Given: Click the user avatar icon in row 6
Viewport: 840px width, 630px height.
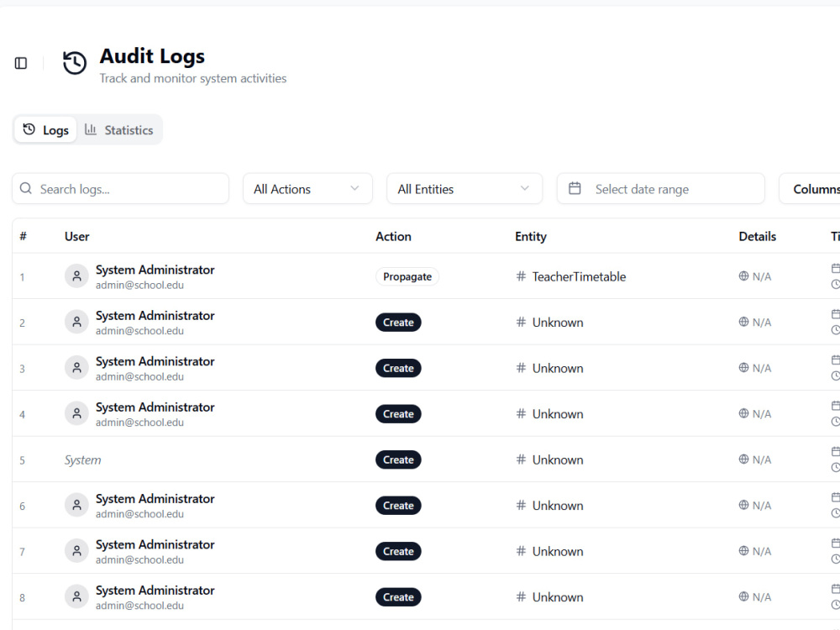Looking at the screenshot, I should click(76, 505).
